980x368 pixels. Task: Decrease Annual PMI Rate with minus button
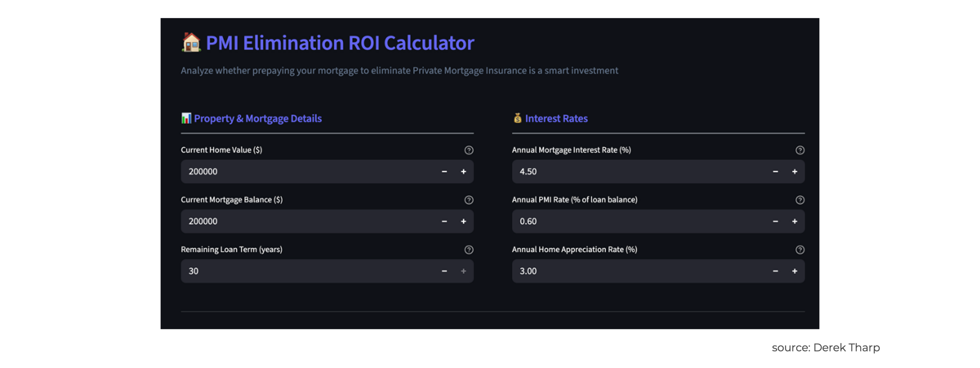coord(775,222)
